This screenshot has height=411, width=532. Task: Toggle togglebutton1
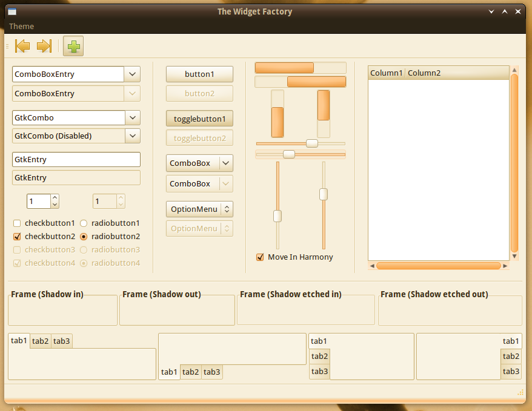(199, 119)
